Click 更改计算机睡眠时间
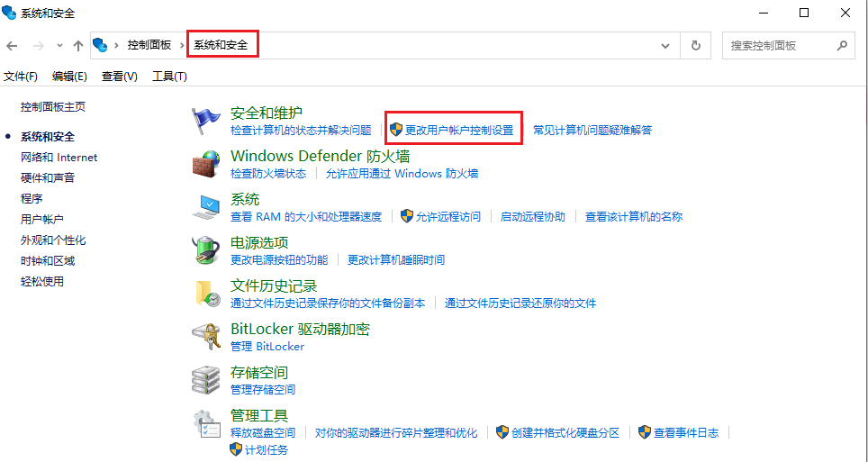 coord(396,259)
